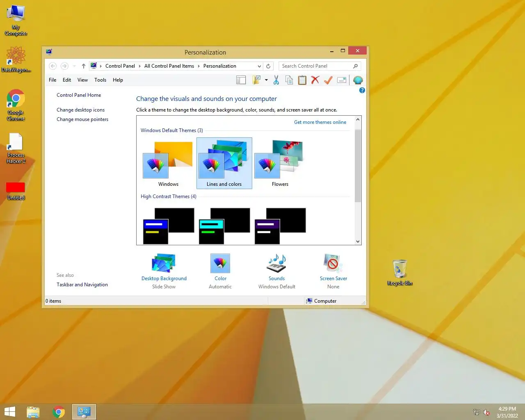Open the Help menu
525x420 pixels.
pyautogui.click(x=118, y=80)
